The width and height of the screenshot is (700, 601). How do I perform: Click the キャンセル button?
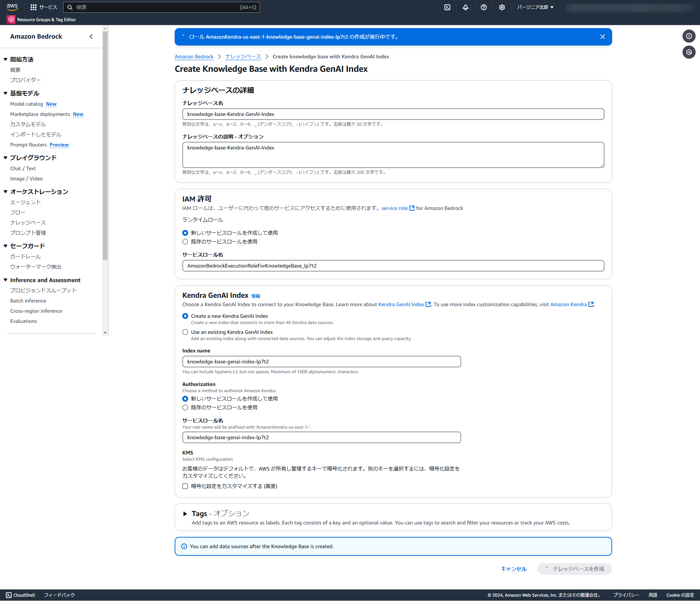[x=513, y=569]
